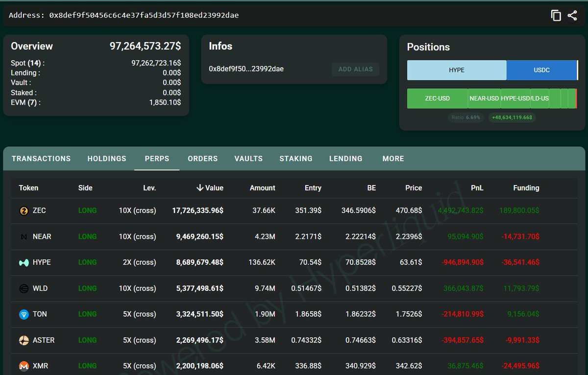Click the share icon

572,16
